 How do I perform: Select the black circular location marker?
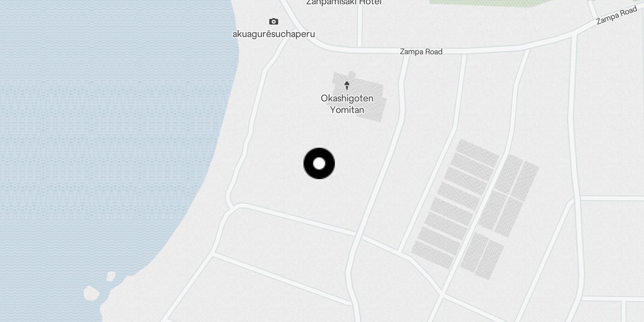(319, 163)
